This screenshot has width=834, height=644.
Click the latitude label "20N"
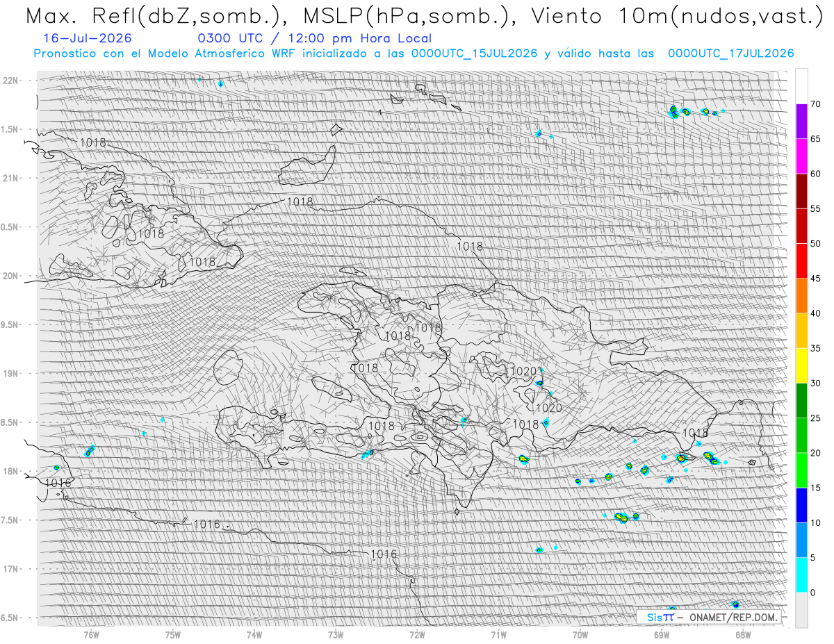click(x=10, y=276)
